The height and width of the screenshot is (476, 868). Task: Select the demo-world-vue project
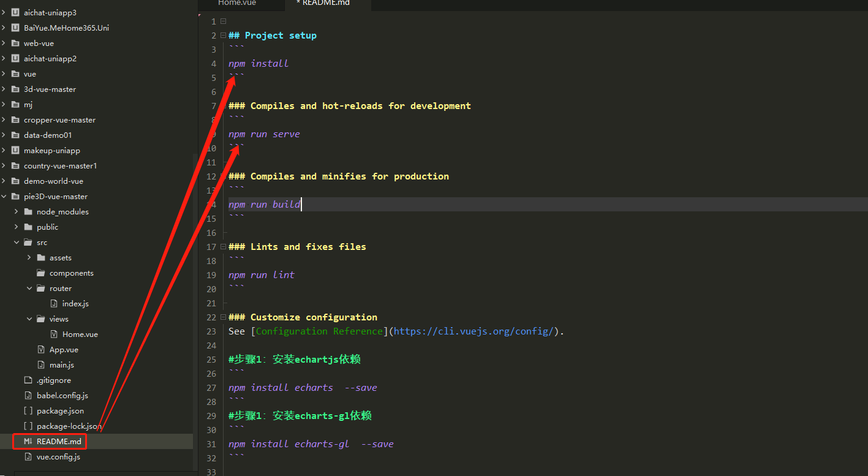coord(53,181)
